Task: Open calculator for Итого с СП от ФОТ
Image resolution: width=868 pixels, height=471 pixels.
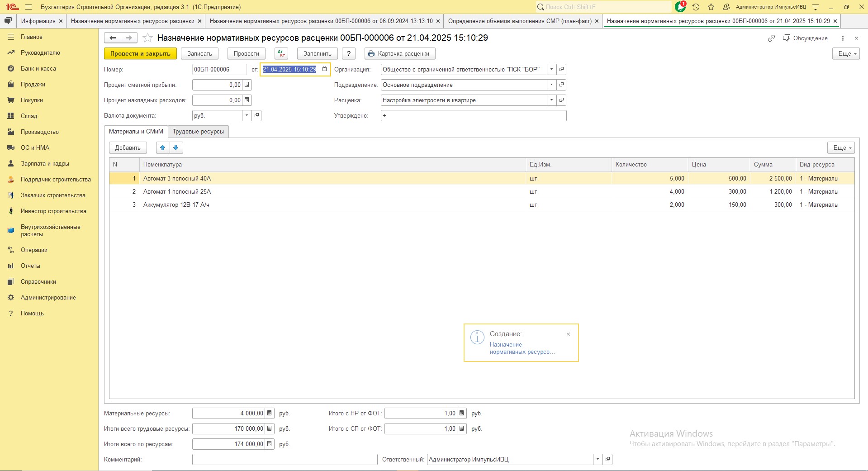Action: coord(462,428)
